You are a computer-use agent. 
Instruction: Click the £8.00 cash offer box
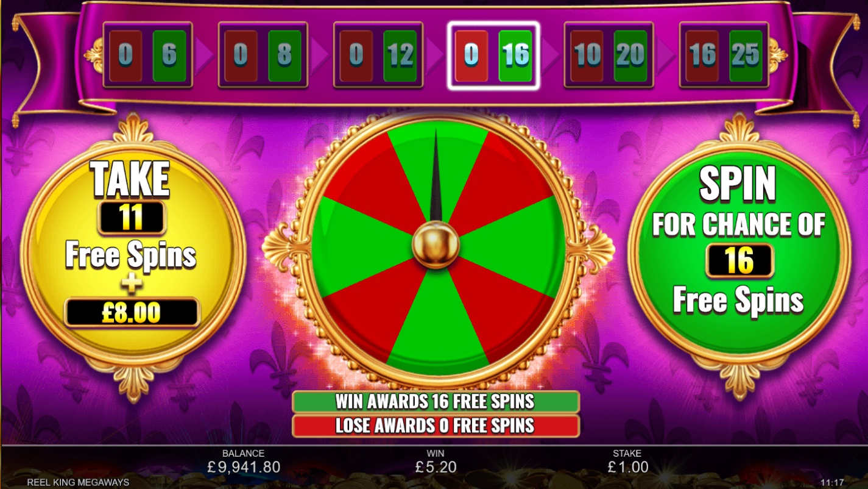[132, 313]
